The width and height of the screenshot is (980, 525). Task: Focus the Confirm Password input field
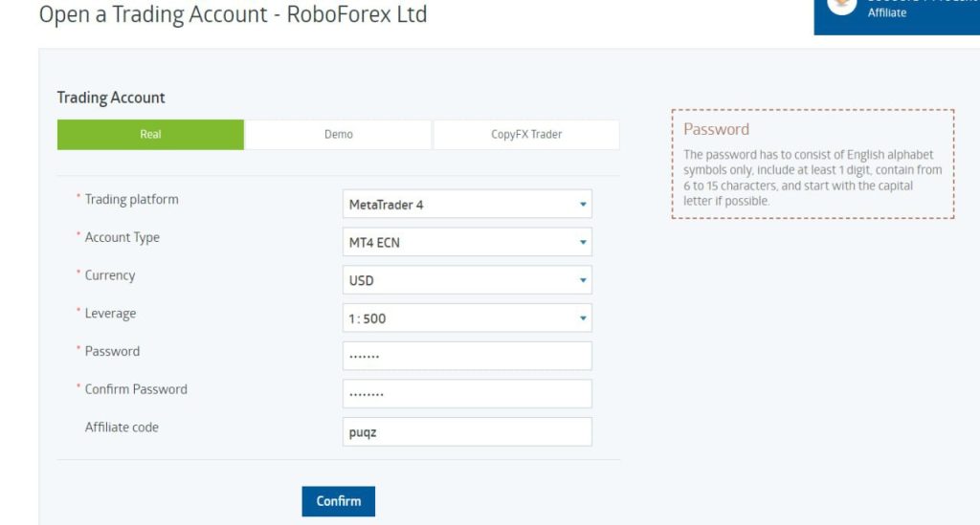(467, 394)
